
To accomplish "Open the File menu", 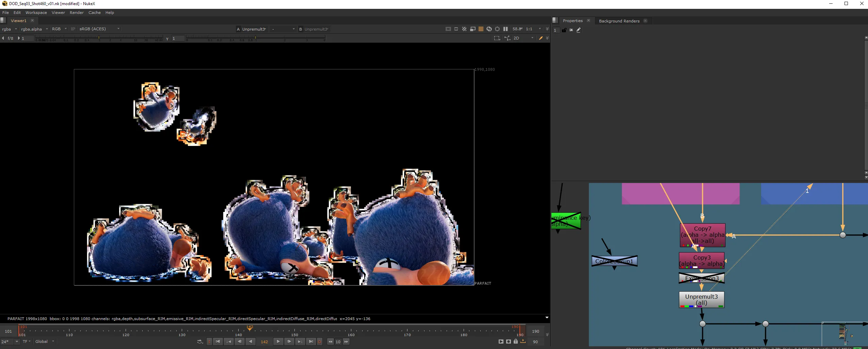I will pos(5,13).
